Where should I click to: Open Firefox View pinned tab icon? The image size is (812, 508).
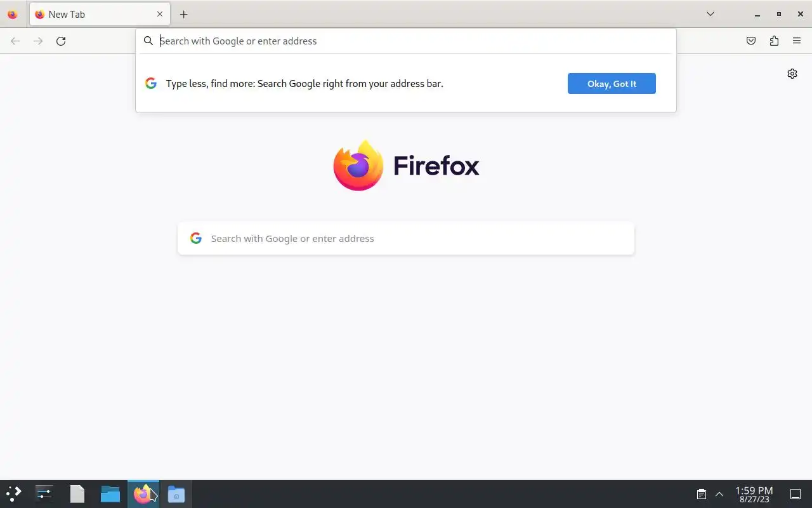point(12,14)
